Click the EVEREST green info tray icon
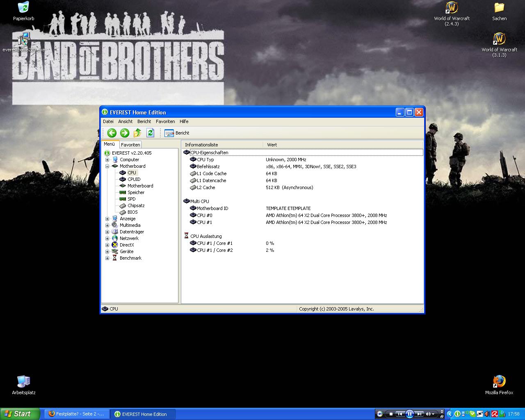This screenshot has width=525, height=420. pyautogui.click(x=457, y=414)
